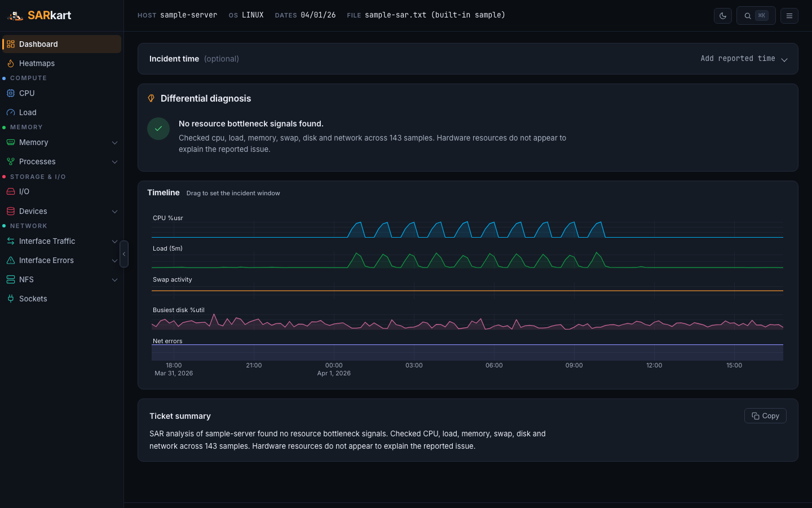Click the search magnifier icon
The height and width of the screenshot is (508, 812).
click(x=748, y=16)
